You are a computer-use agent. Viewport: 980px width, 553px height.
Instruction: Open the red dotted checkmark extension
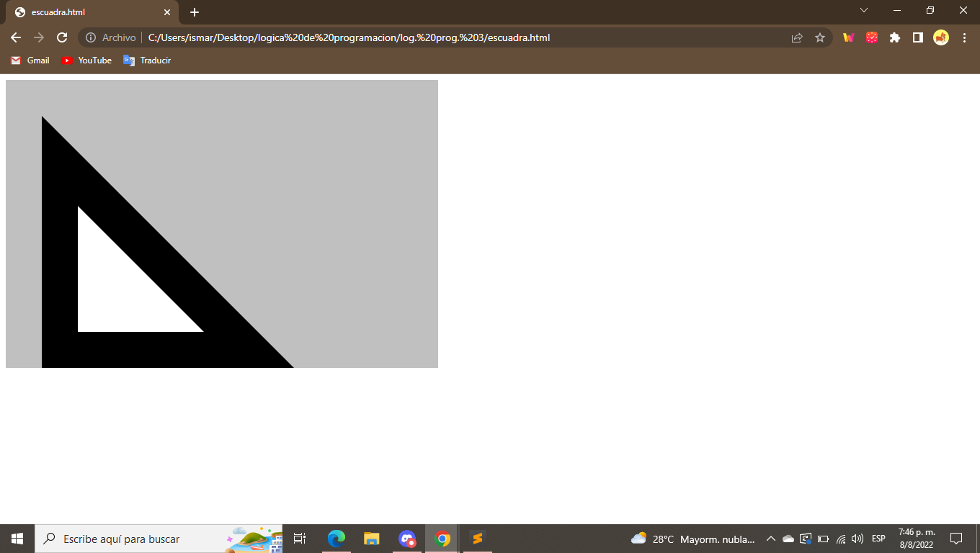pos(872,37)
